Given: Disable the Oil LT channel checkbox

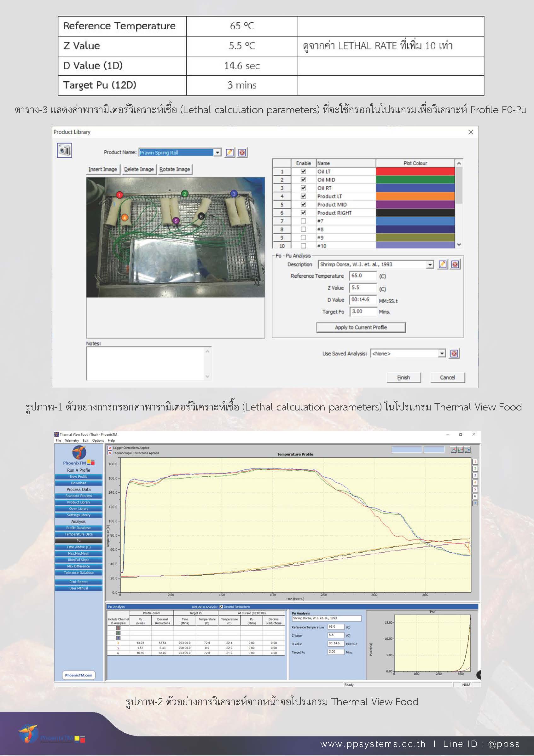Looking at the screenshot, I should (304, 172).
